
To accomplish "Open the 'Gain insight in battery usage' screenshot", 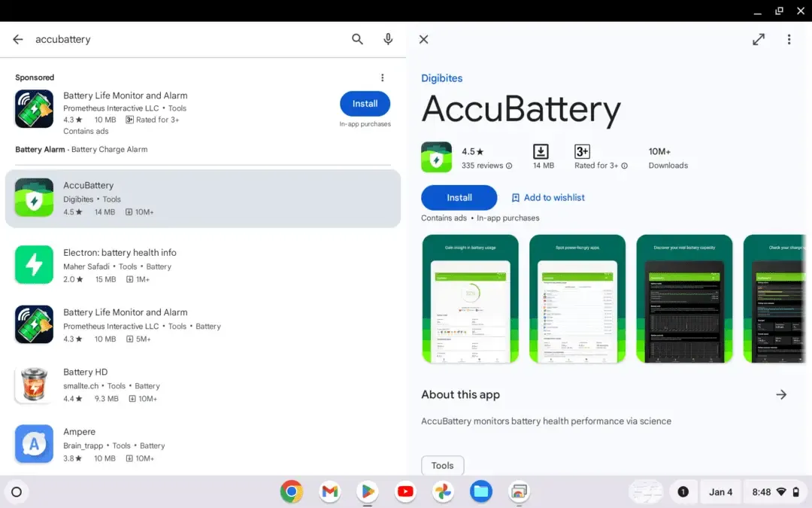I will click(x=470, y=299).
